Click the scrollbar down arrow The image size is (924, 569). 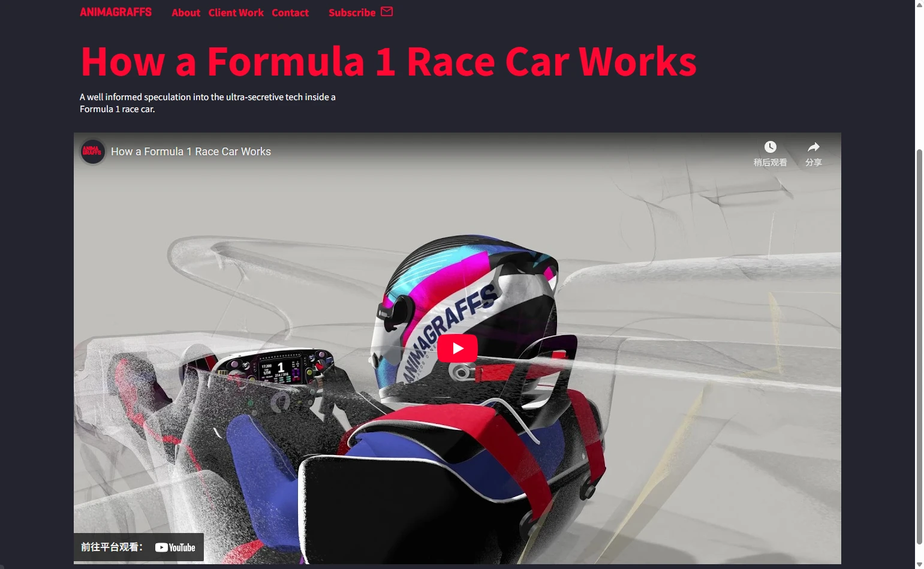(919, 564)
